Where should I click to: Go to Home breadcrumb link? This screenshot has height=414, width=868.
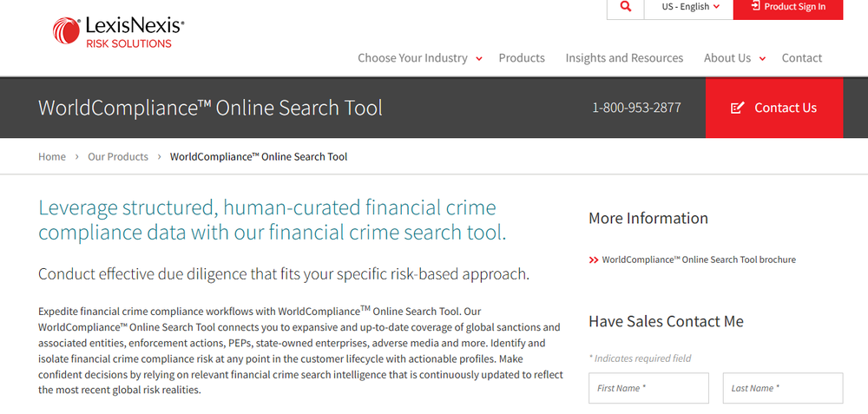[x=52, y=156]
